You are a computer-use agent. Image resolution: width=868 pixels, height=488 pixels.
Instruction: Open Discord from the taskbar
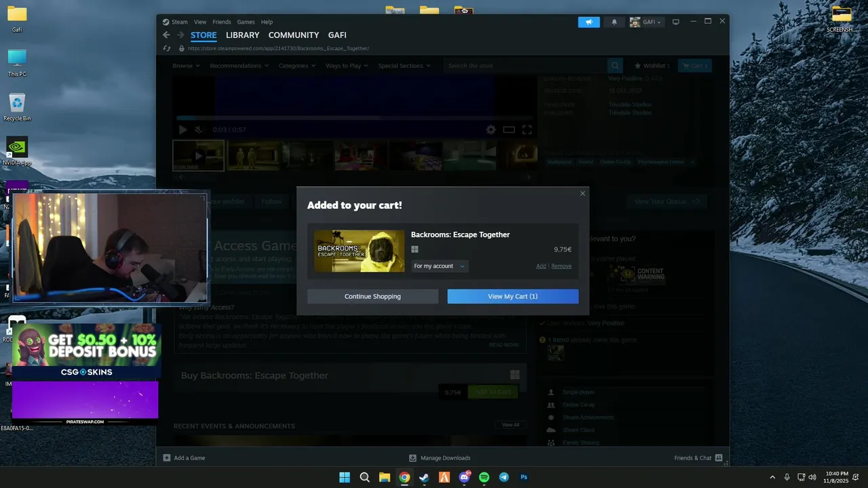coord(465,477)
